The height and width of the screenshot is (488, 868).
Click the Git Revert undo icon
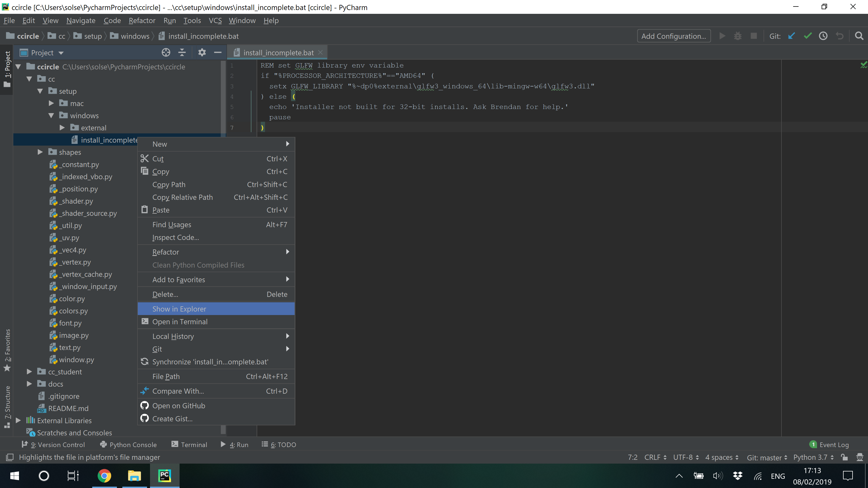(839, 36)
